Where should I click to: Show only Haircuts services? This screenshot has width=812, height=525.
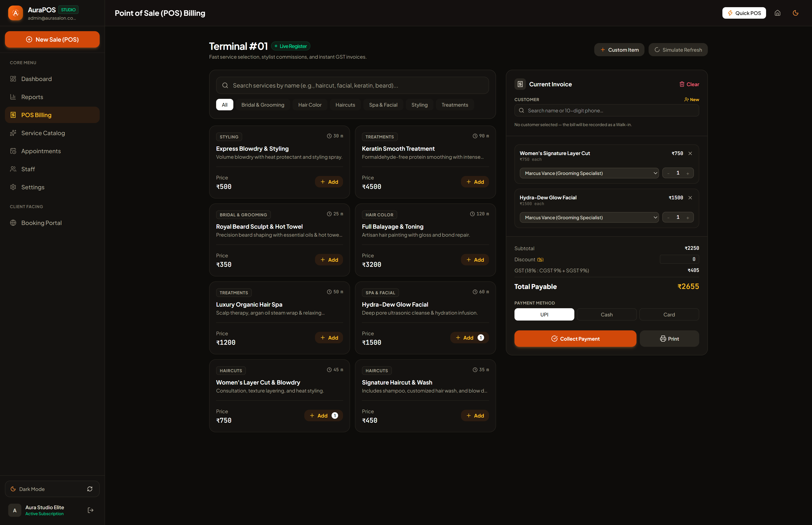click(x=345, y=105)
